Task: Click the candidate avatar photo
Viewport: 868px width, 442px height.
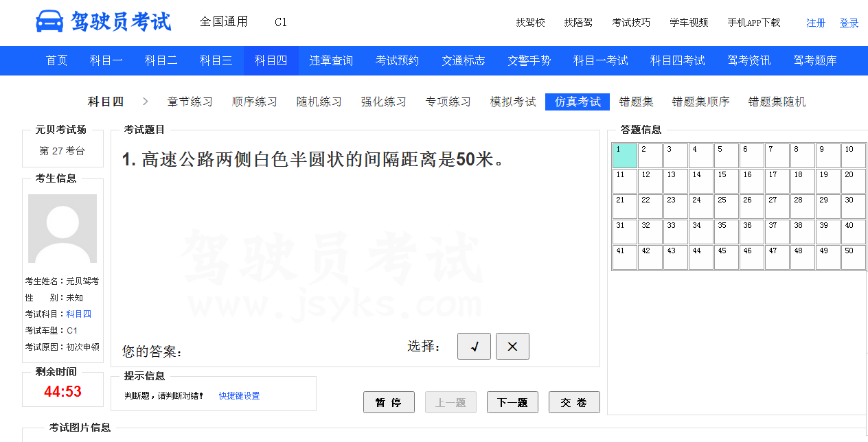Action: click(x=62, y=229)
